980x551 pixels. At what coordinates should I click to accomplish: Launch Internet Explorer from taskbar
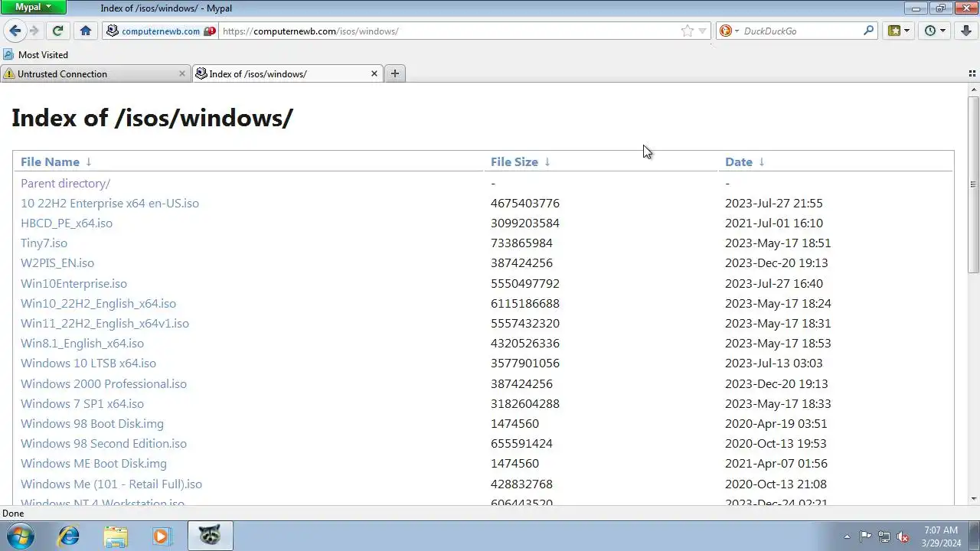click(69, 536)
